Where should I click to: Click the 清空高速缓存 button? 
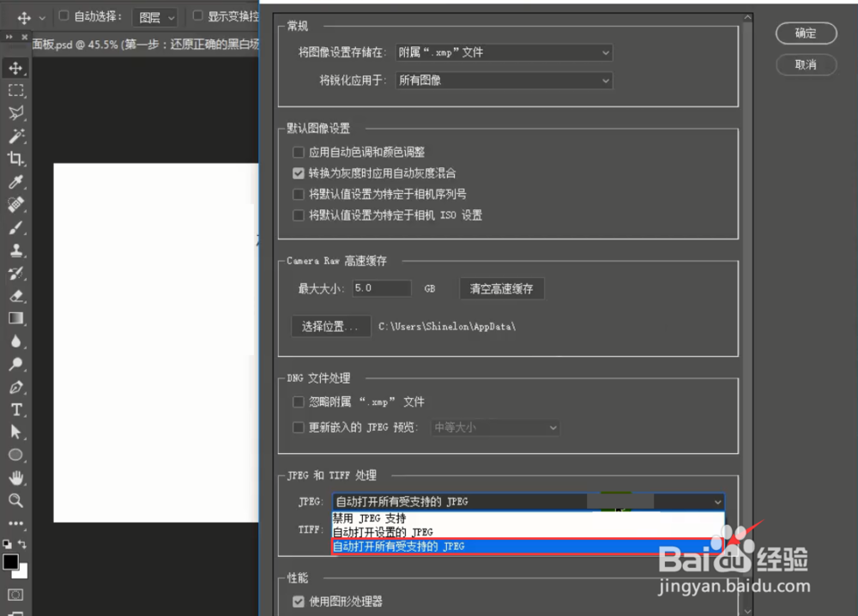point(502,288)
